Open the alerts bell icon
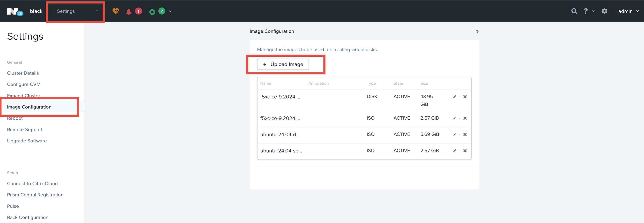 pyautogui.click(x=129, y=11)
